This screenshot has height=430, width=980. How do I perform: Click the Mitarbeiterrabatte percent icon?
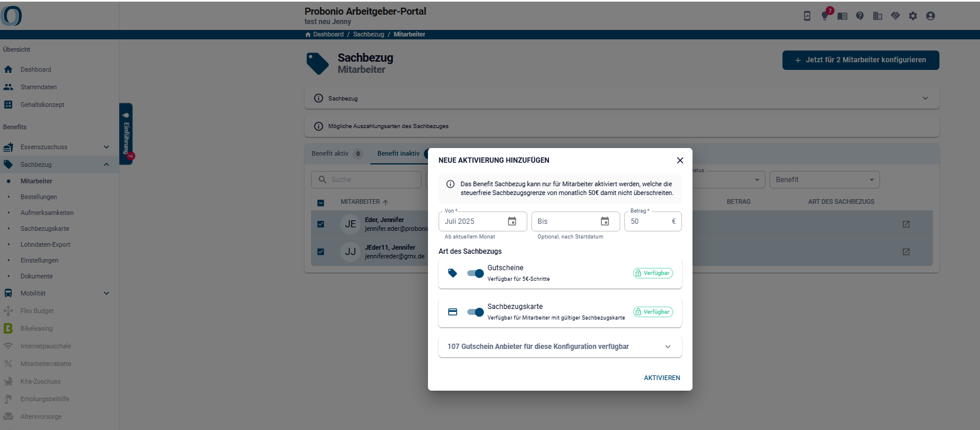coord(8,364)
